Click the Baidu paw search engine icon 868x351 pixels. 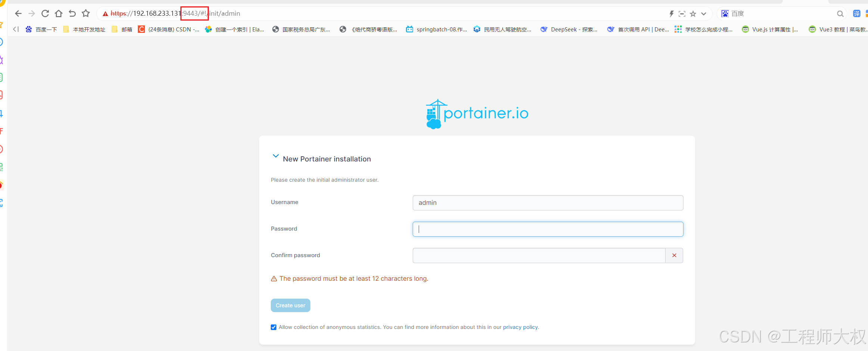coord(725,14)
